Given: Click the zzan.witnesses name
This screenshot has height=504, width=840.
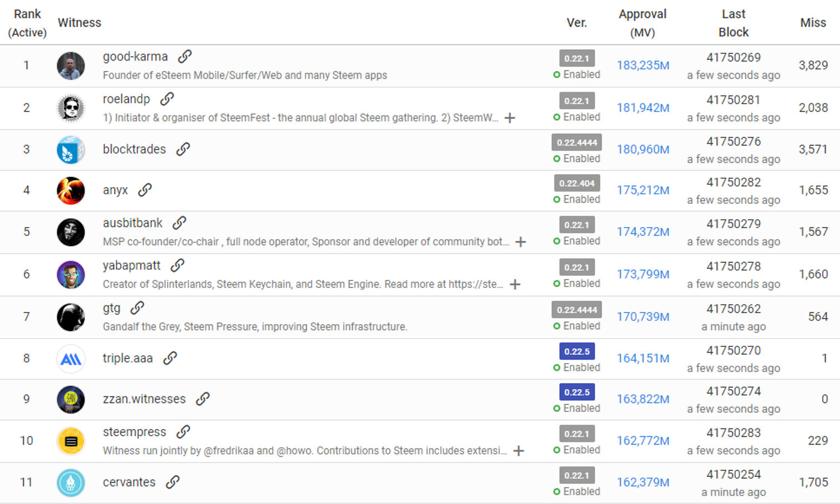Looking at the screenshot, I should (144, 399).
